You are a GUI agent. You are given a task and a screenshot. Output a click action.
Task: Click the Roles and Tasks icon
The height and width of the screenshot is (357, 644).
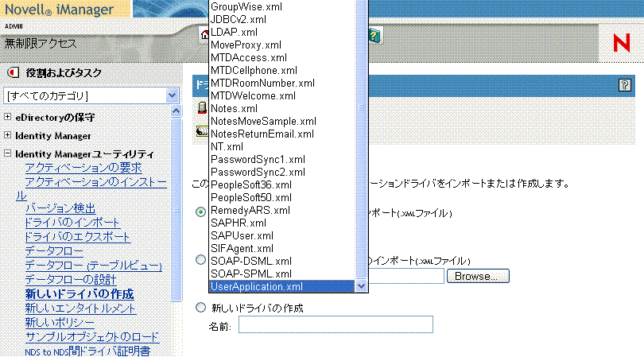14,72
